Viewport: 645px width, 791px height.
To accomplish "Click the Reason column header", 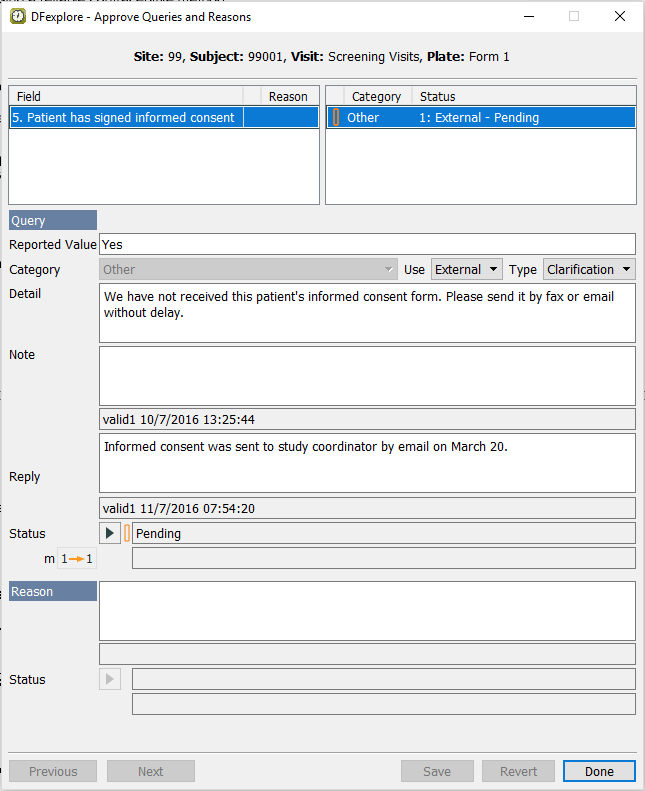I will 288,97.
